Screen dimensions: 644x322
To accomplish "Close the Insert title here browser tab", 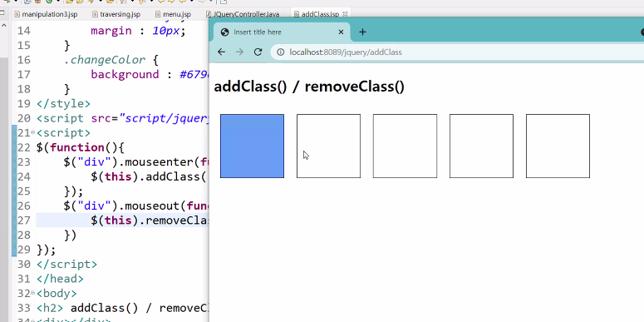I will point(341,32).
